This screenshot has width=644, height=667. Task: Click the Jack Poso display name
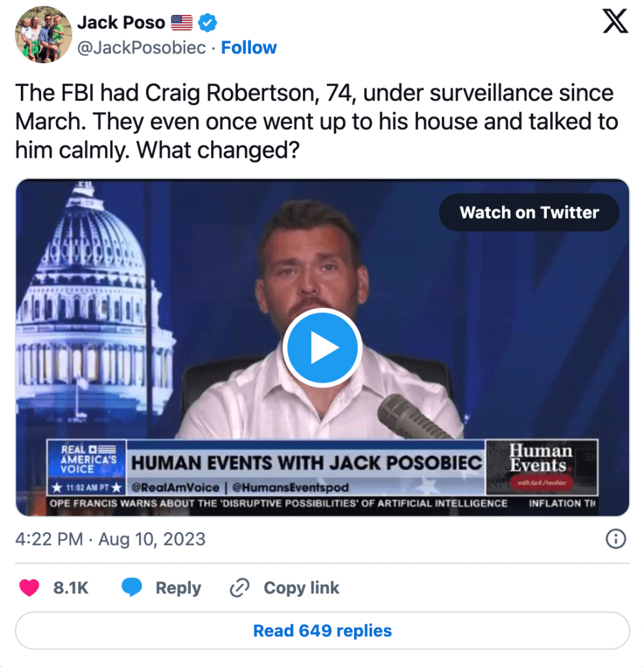point(122,23)
